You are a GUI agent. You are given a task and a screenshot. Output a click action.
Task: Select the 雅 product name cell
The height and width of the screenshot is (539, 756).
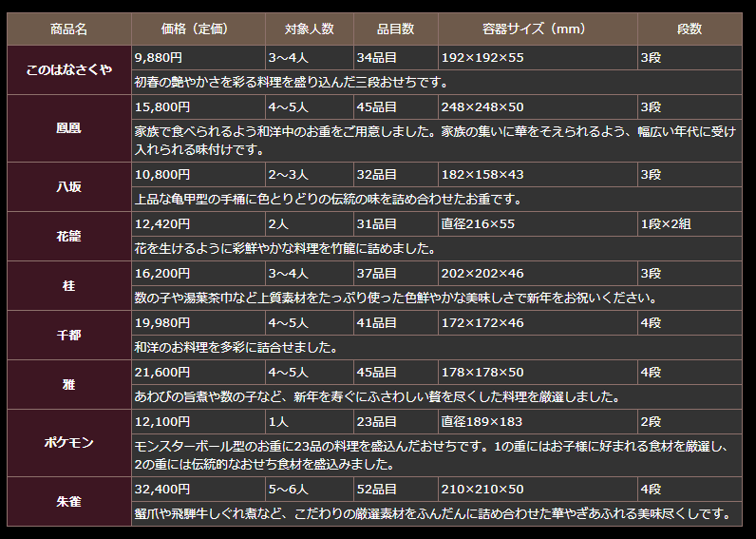68,384
